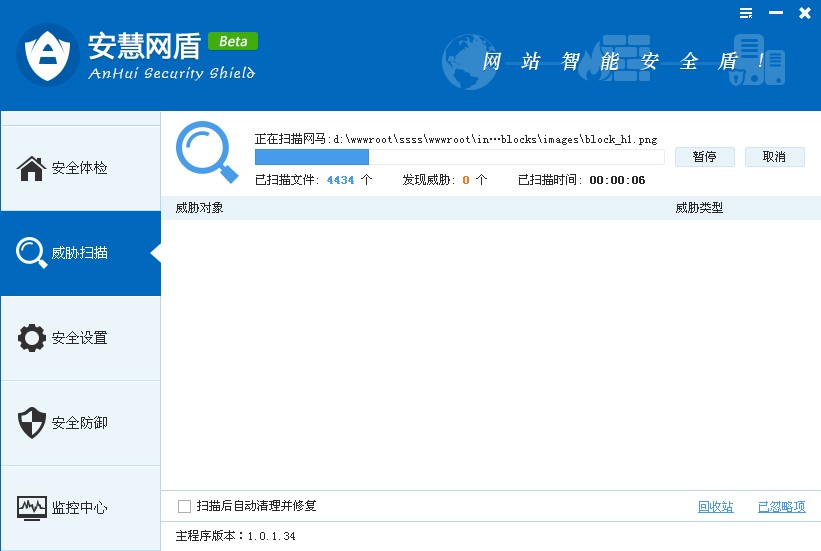
Task: Click the server graphic in the header
Action: 757,60
